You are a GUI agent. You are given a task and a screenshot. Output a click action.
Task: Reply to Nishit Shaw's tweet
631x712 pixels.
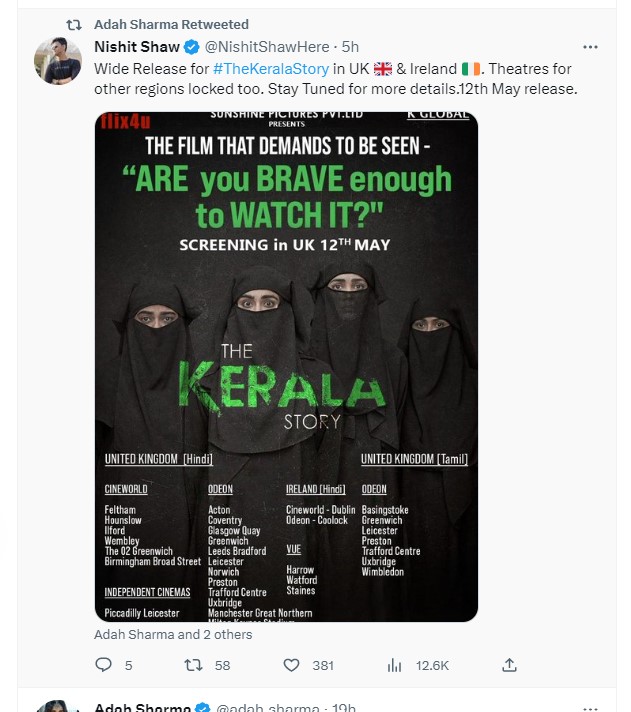[x=104, y=665]
